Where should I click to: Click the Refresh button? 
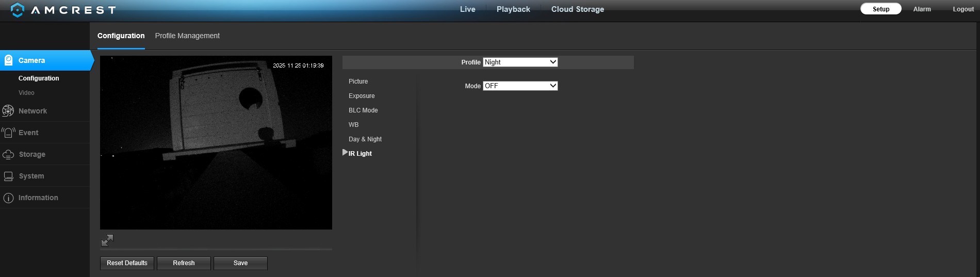click(x=184, y=263)
